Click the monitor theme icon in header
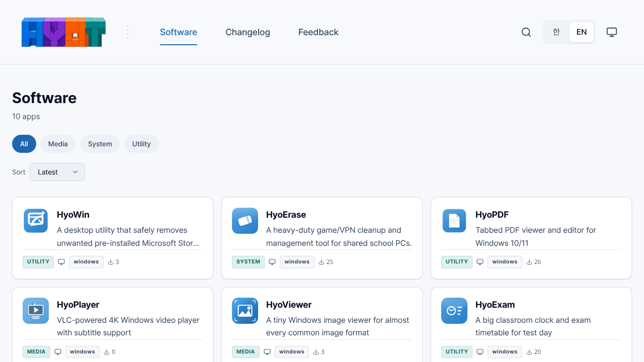 (x=612, y=32)
